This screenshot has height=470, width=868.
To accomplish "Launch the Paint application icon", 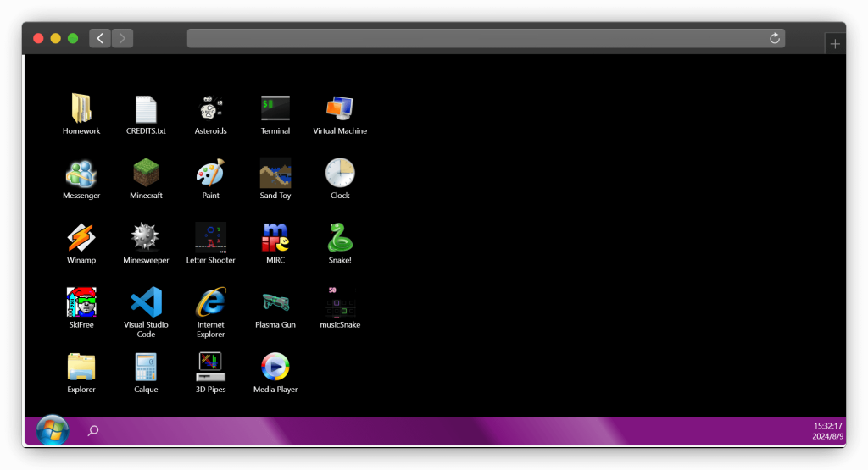I will pos(211,174).
